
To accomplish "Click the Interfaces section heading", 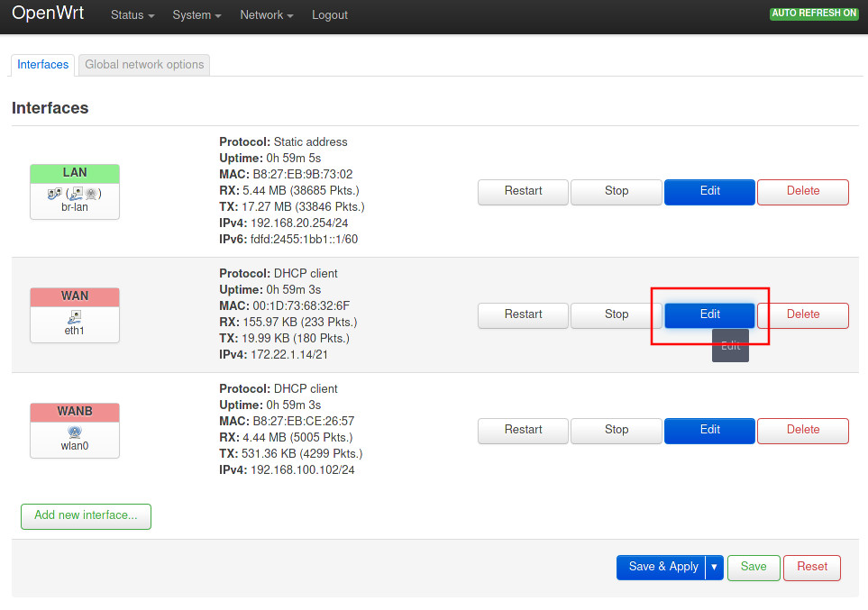I will (x=50, y=108).
